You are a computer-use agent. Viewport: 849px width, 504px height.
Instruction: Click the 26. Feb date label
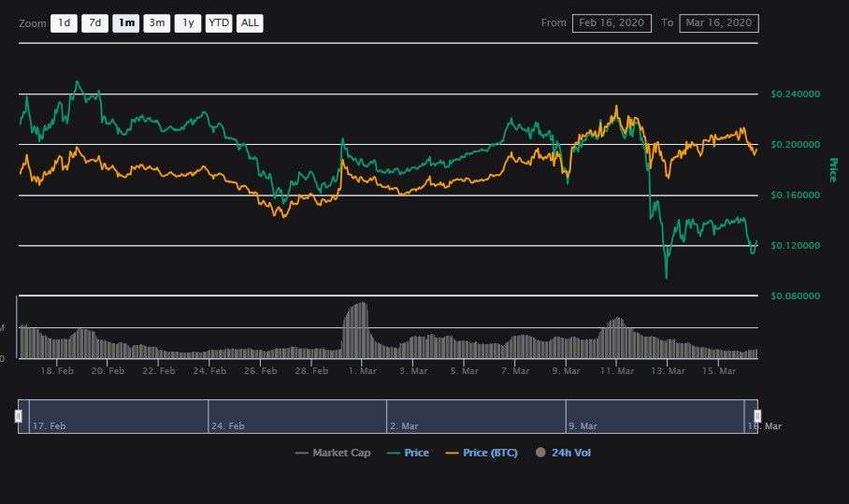(261, 371)
